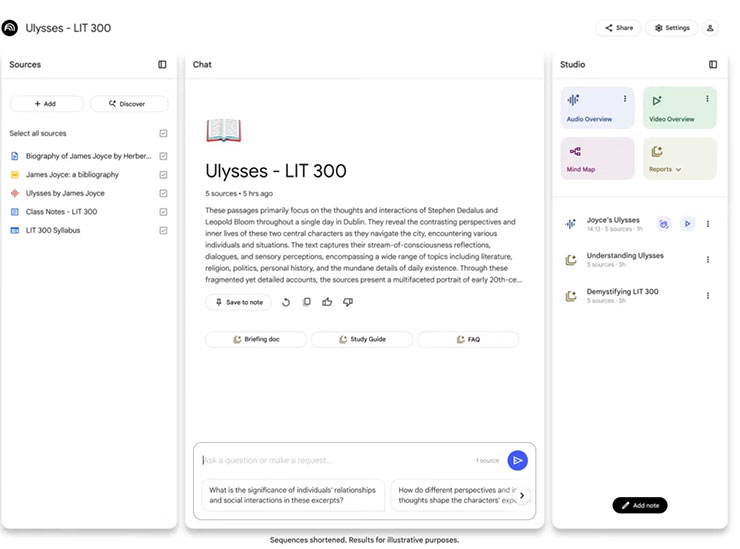Click the Add source button
This screenshot has width=740, height=549.
coord(45,104)
